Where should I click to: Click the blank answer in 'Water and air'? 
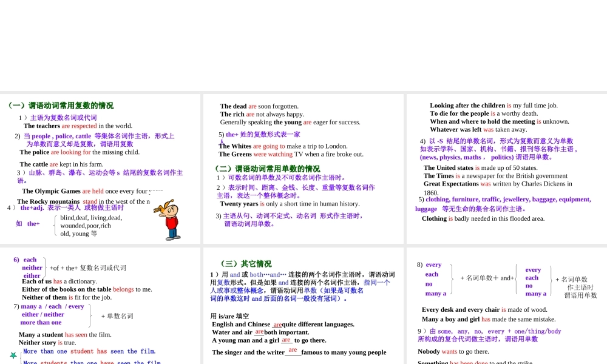[259, 332]
